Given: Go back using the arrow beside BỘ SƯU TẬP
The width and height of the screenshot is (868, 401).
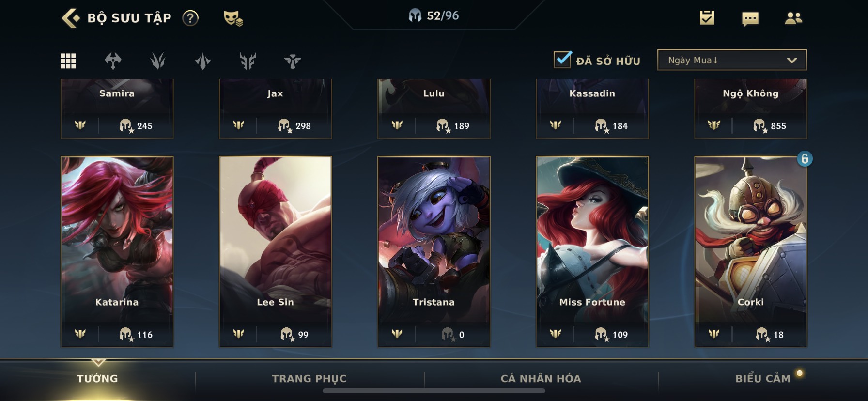Looking at the screenshot, I should (71, 18).
